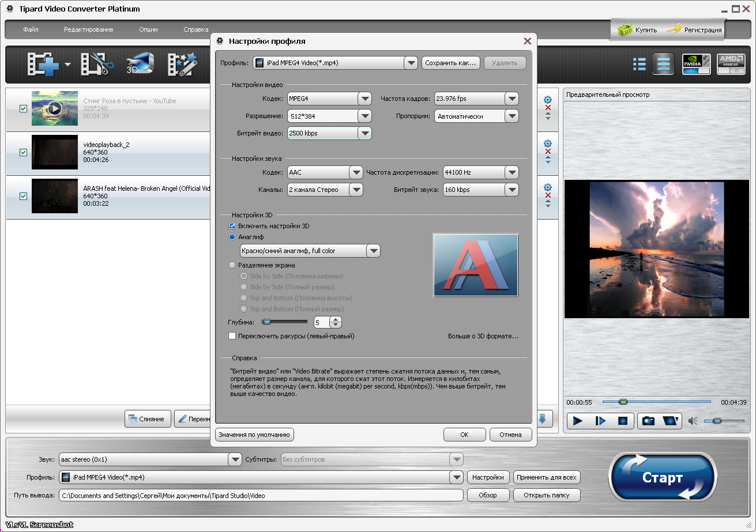This screenshot has width=756, height=532.
Task: Open settings gear for ARASH Broken Angel
Action: [548, 187]
